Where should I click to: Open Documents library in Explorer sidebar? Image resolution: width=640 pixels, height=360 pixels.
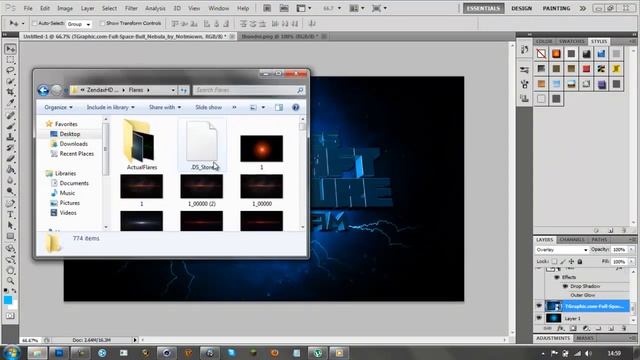click(74, 183)
